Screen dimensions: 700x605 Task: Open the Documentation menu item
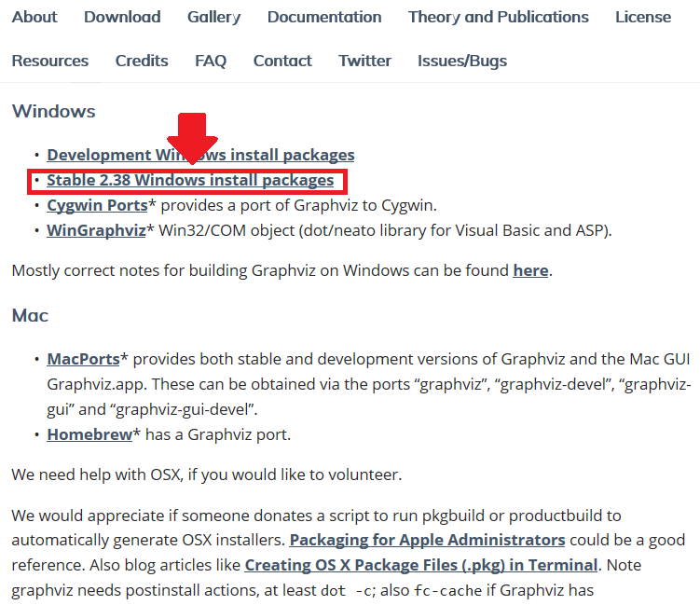(324, 17)
